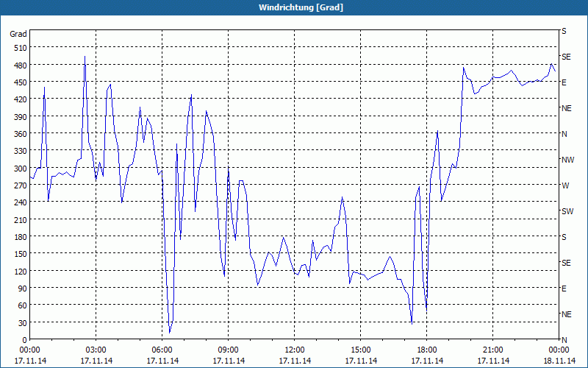Click the "180" degree label

(21, 237)
